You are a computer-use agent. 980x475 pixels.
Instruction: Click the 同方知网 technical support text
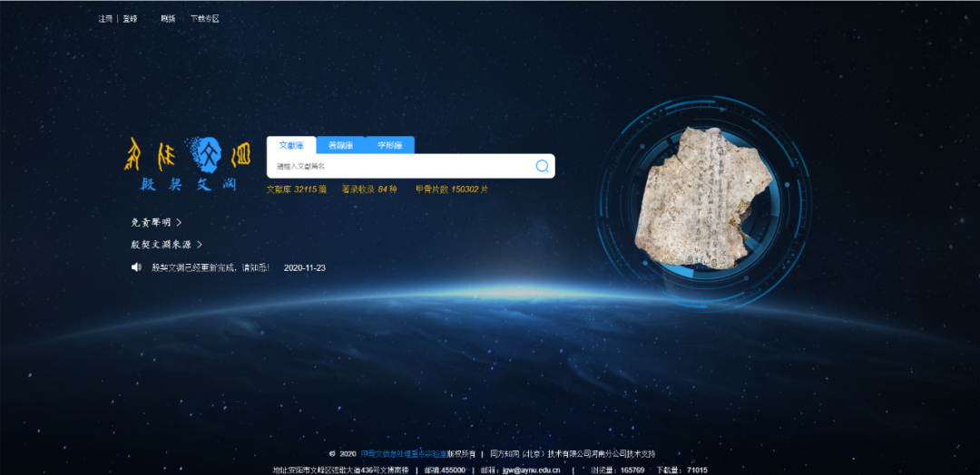pos(573,454)
